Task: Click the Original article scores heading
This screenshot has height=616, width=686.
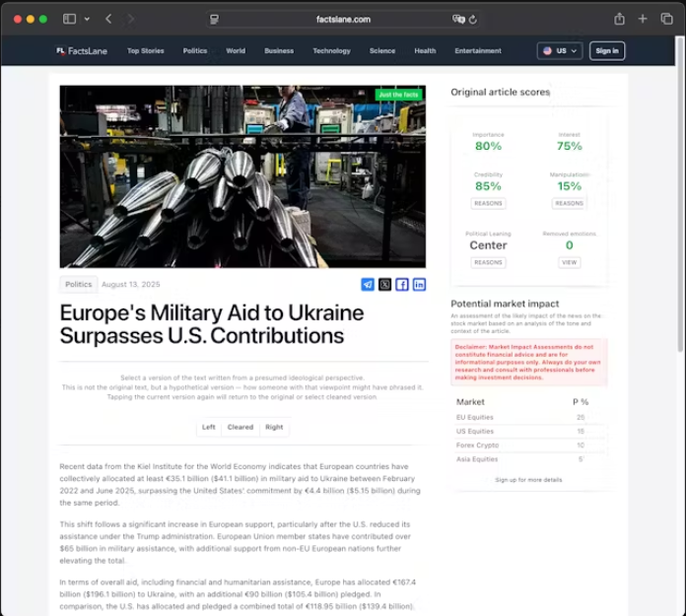Action: (x=500, y=93)
